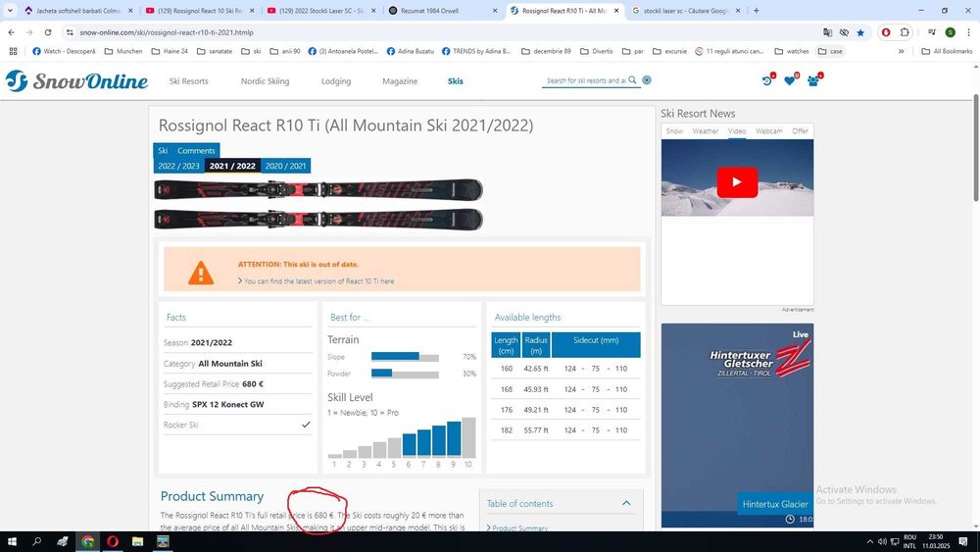Click the Opera extension icon in toolbar
This screenshot has height=552, width=980.
886,32
